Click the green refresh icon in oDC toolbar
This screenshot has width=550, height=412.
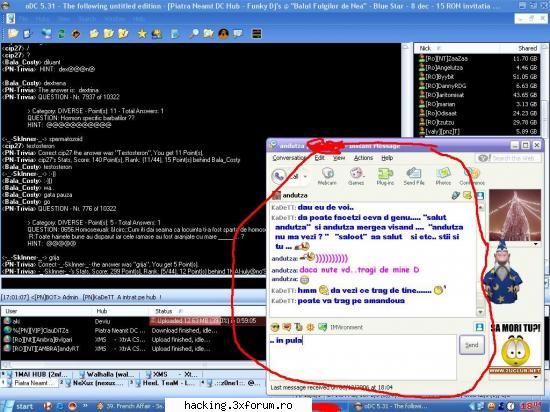61,34
